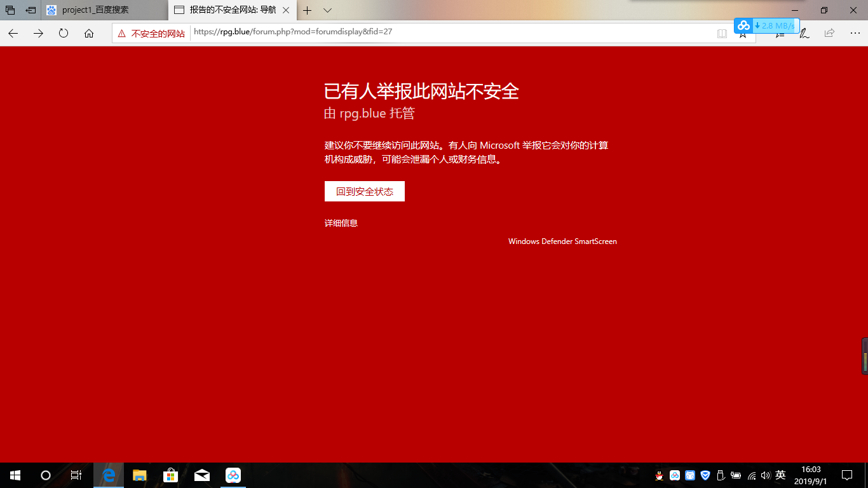Open Baidu Netdisk taskbar icon
The width and height of the screenshot is (868, 488).
pyautogui.click(x=233, y=475)
